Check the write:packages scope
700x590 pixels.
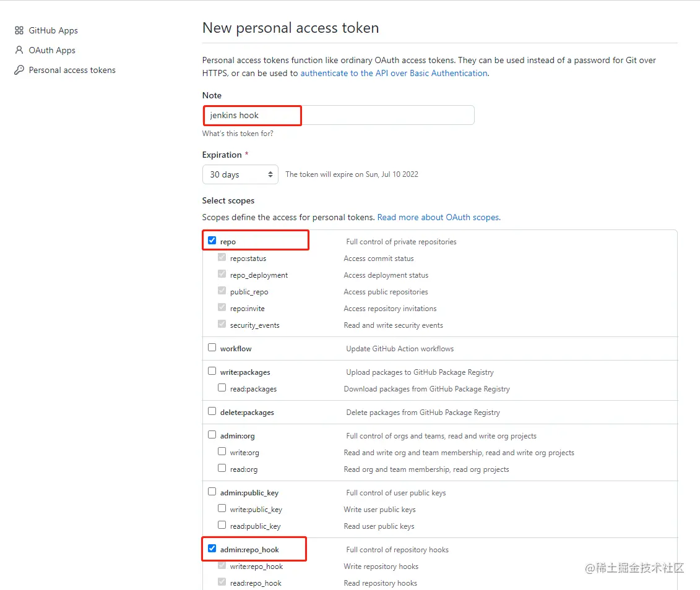coord(212,371)
